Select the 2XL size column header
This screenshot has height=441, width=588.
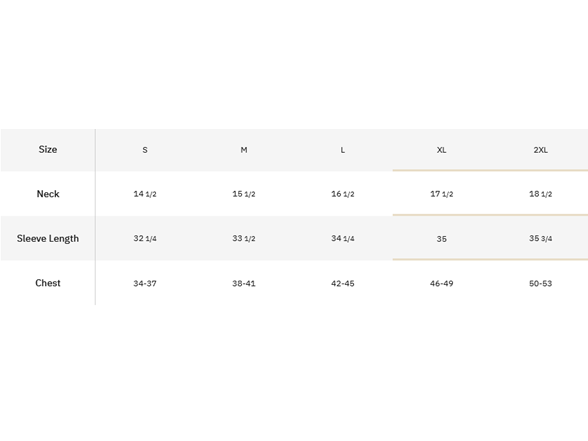pos(540,150)
